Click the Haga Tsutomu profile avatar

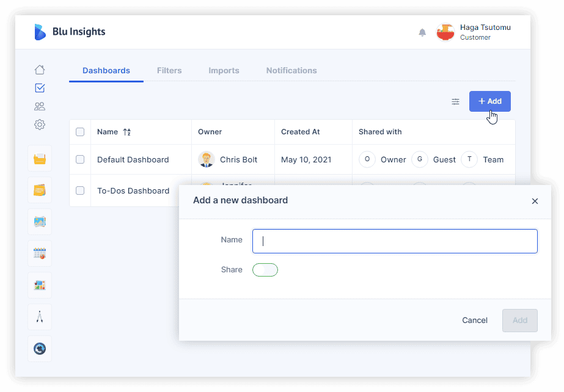pyautogui.click(x=445, y=32)
